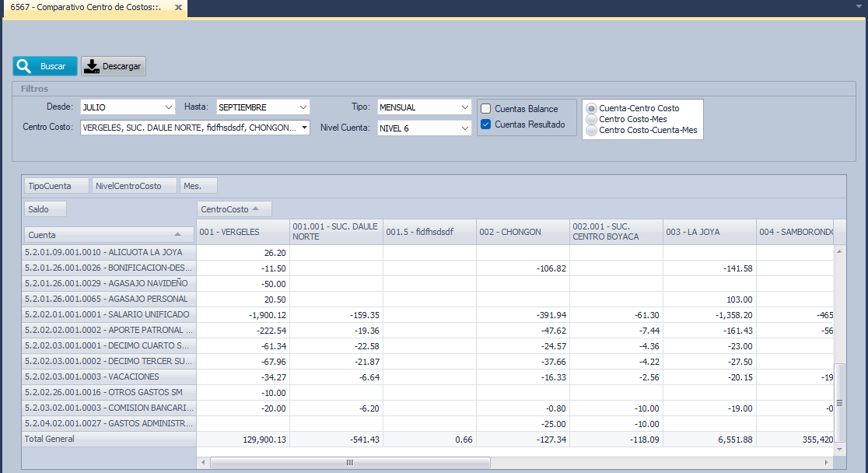Expand the Hasta month dropdown

tap(303, 107)
